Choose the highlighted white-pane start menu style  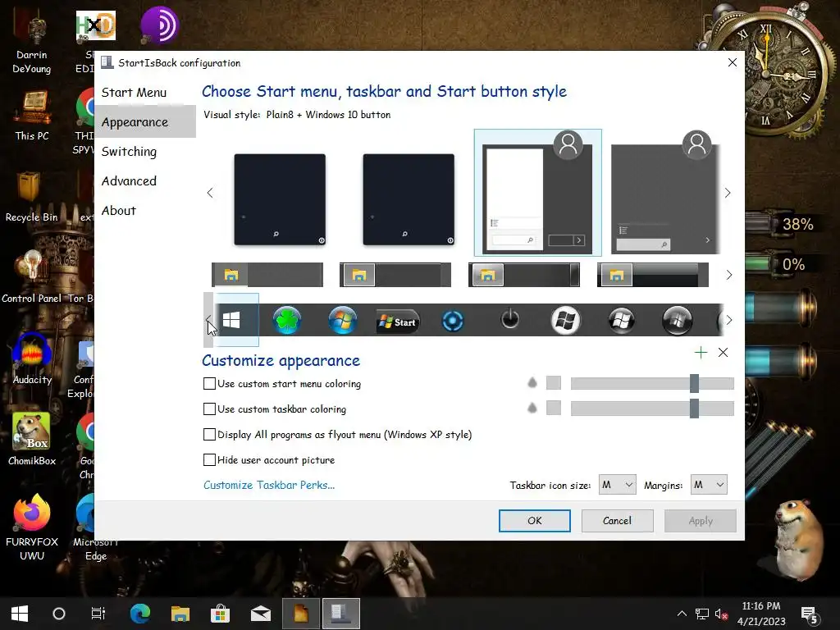pos(538,193)
